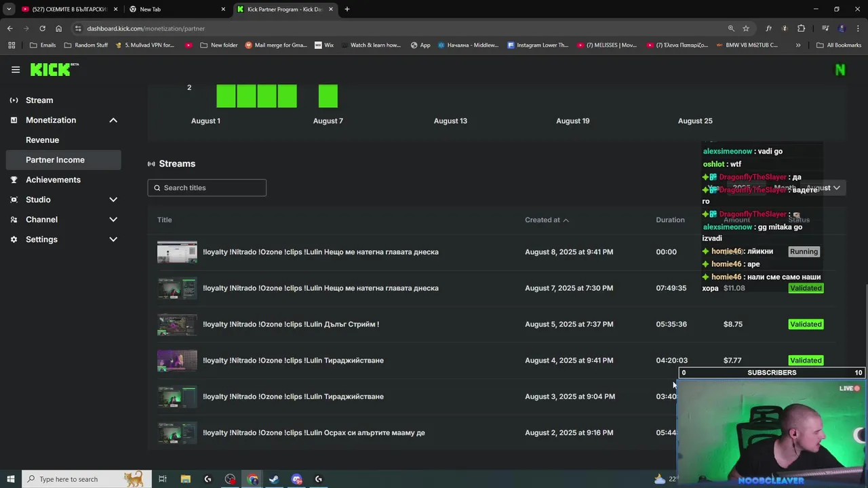Go to the browser home page
Viewport: 868px width, 488px height.
tap(59, 28)
